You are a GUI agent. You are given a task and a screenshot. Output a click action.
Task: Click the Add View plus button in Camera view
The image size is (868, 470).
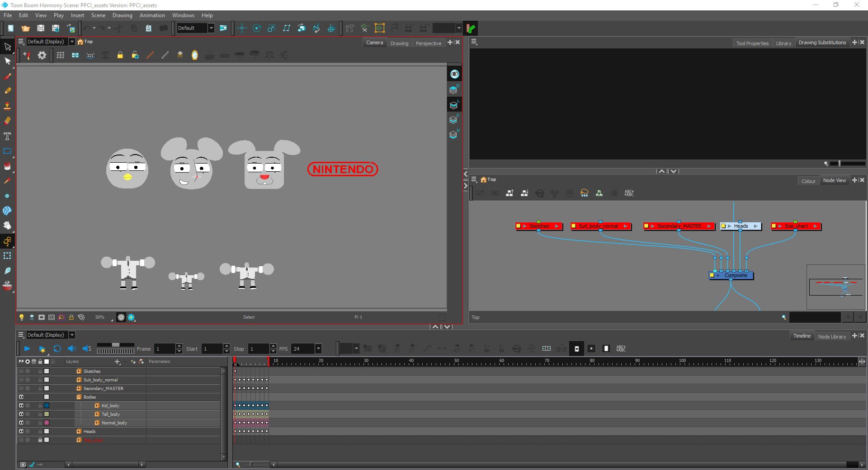click(450, 42)
